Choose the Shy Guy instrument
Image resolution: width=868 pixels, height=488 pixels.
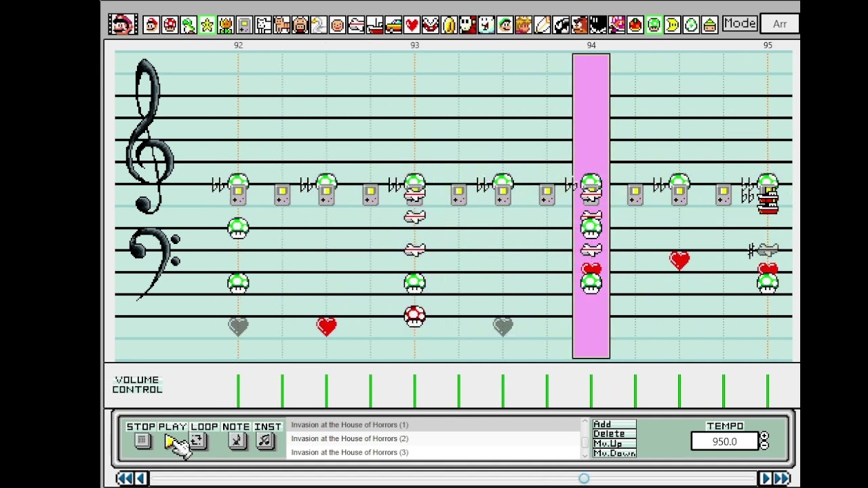point(467,25)
